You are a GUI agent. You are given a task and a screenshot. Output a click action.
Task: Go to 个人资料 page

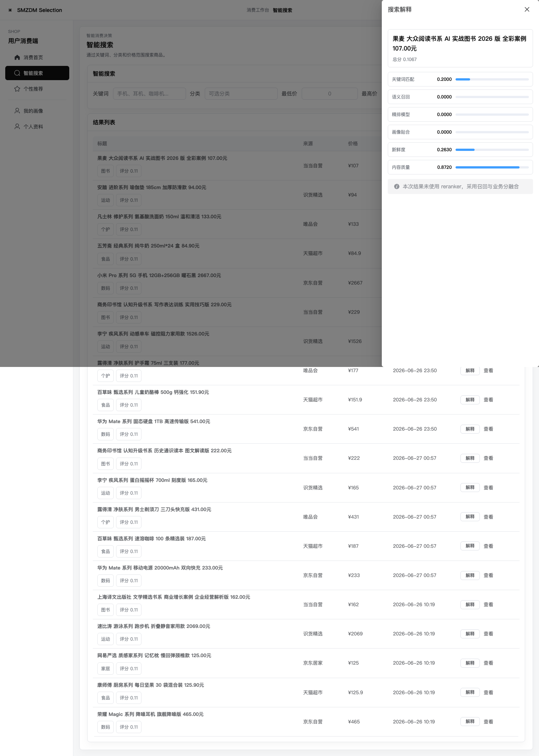pos(37,127)
